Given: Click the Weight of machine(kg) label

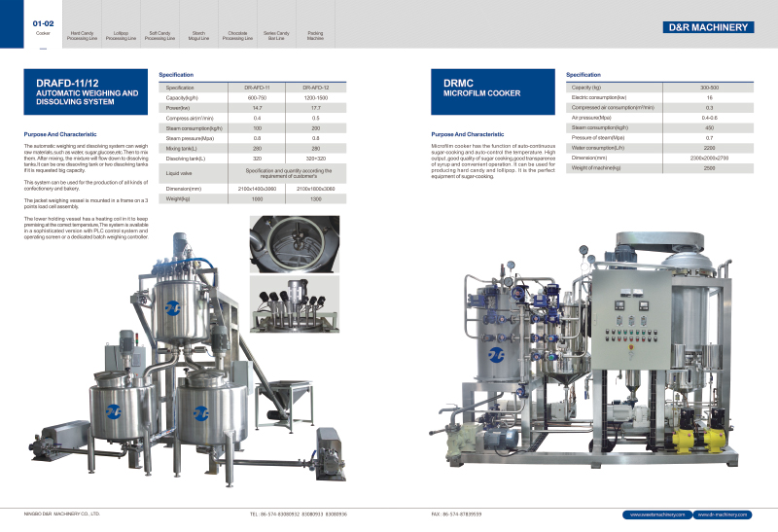Looking at the screenshot, I should click(x=595, y=167).
